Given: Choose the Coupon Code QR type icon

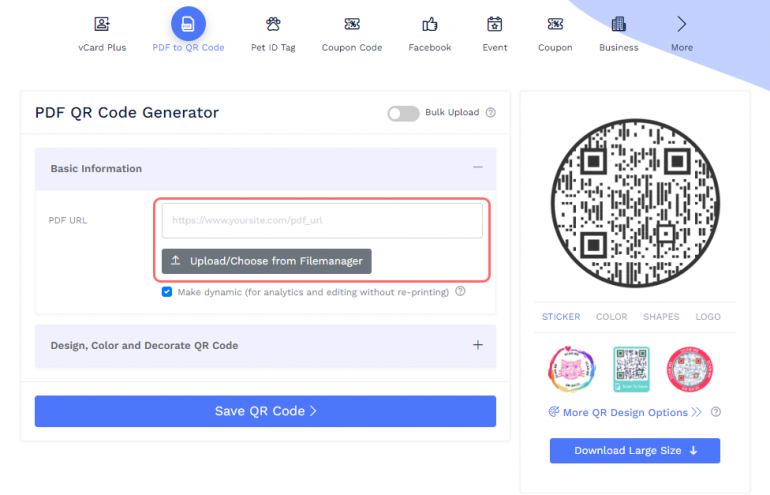Looking at the screenshot, I should [x=351, y=24].
